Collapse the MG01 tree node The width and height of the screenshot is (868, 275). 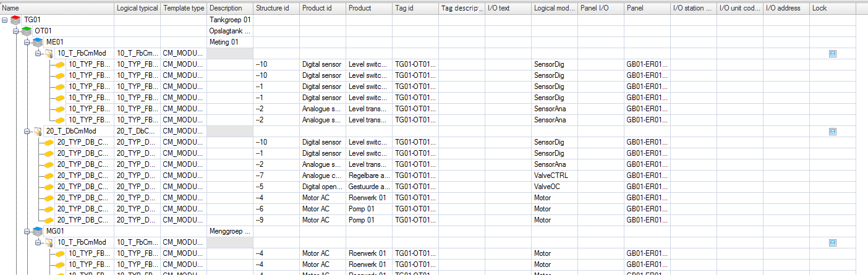pyautogui.click(x=28, y=231)
